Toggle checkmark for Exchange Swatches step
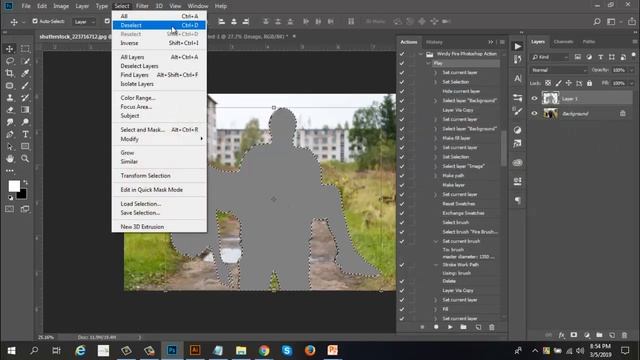 402,213
